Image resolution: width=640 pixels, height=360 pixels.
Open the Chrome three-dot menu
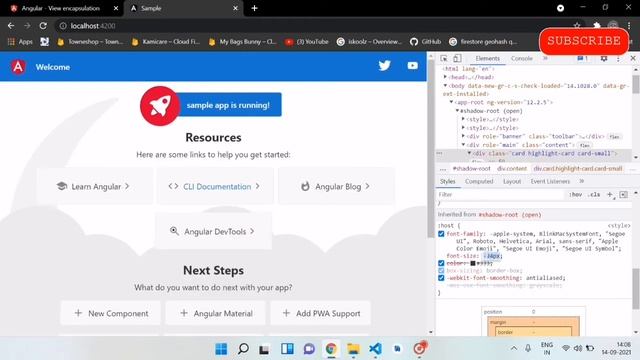(629, 26)
